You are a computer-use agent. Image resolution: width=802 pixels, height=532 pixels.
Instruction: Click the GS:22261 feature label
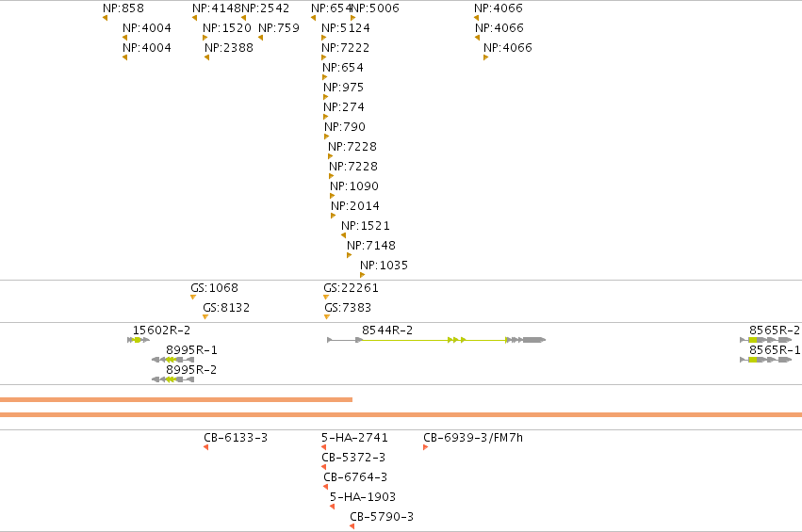click(351, 288)
